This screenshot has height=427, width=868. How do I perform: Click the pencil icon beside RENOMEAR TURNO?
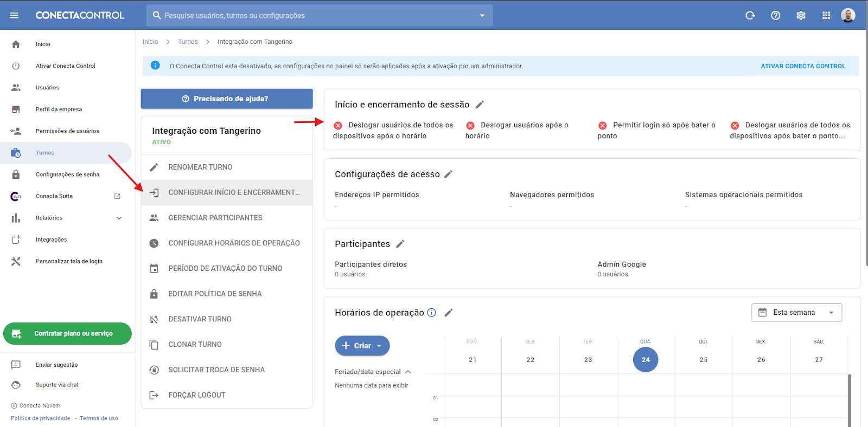(154, 167)
